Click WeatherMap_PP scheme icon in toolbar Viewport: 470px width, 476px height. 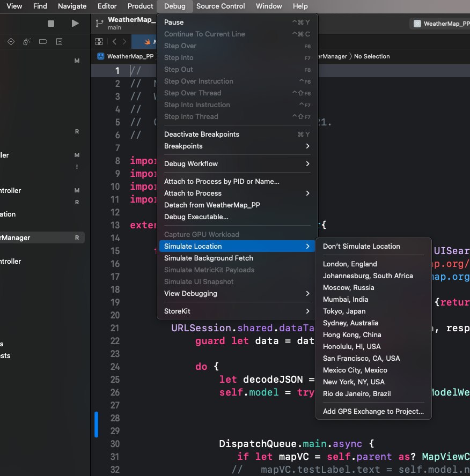(417, 24)
